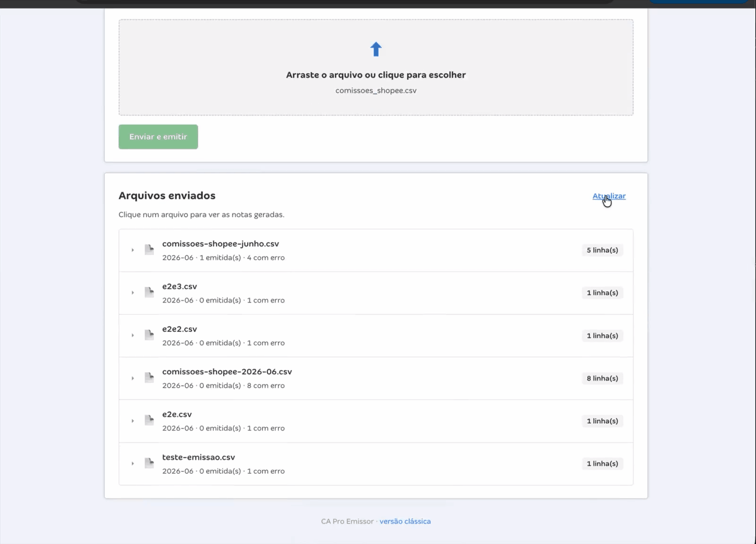Expand the e2e2.csv row arrow

(133, 335)
